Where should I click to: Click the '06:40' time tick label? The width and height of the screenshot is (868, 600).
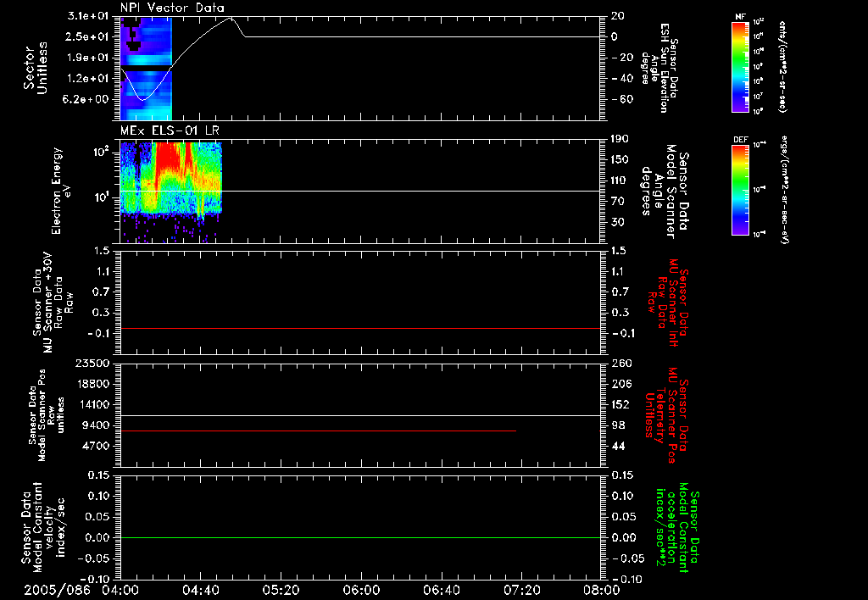tap(441, 590)
